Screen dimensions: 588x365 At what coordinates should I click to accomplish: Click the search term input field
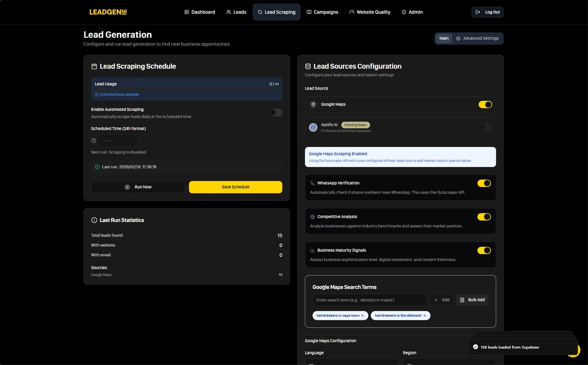369,300
